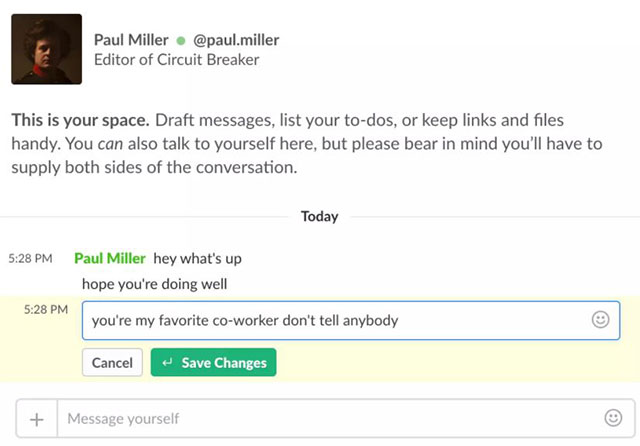
Task: Click Paul Miller's profile avatar
Action: (x=46, y=49)
